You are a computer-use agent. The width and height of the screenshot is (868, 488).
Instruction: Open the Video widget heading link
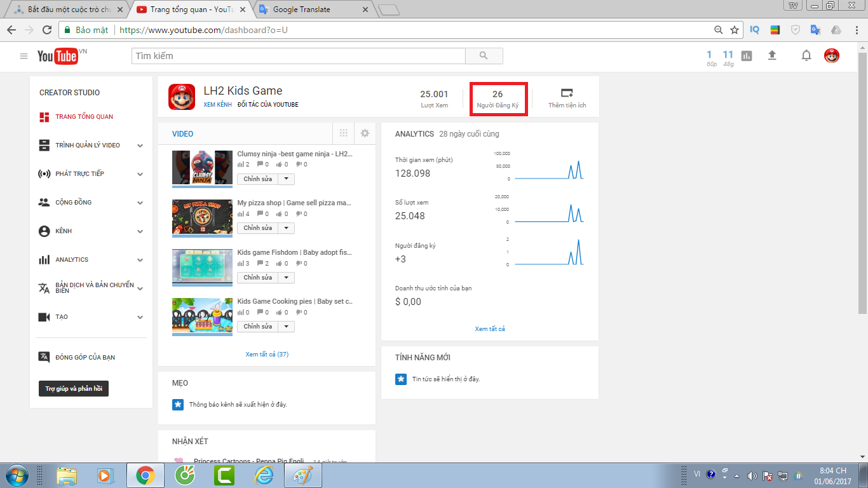click(182, 134)
